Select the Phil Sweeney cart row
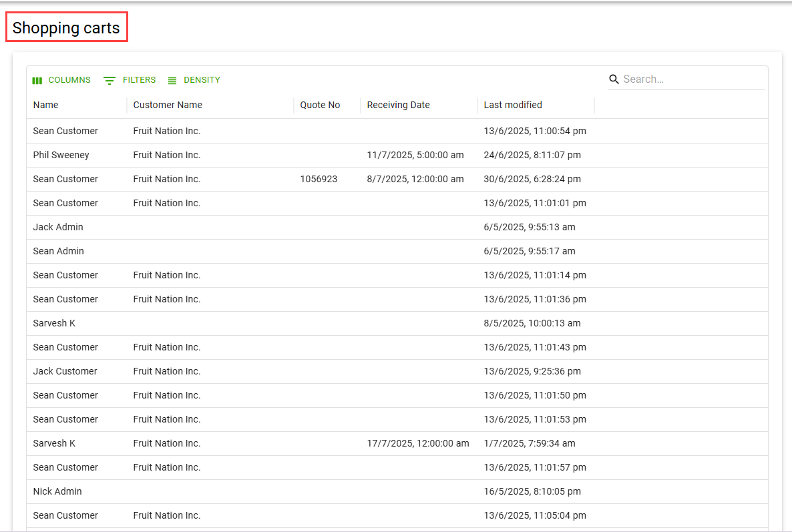 coord(61,155)
